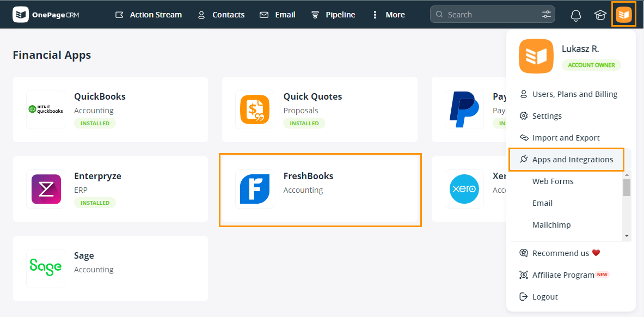Click the submenu scrollbar up arrow

pos(627,174)
